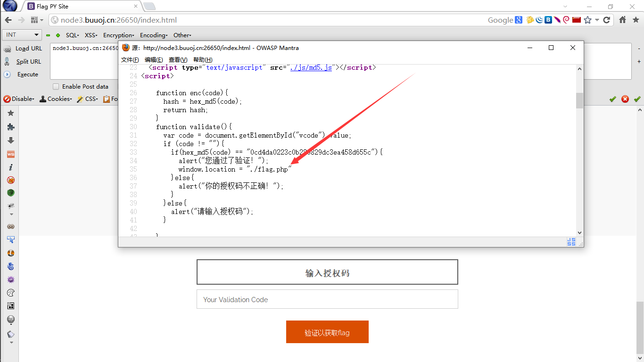Open the address bar history dropdown arrow

coord(597,20)
